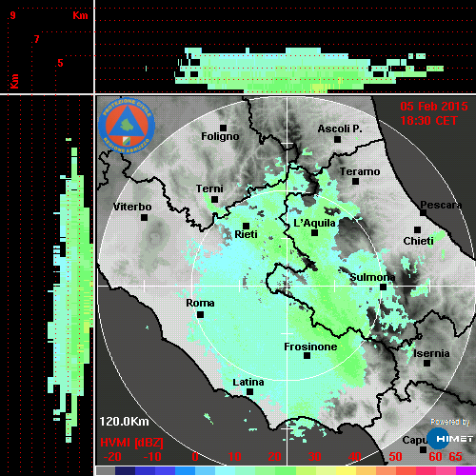Click the Viterbo city marker
The width and height of the screenshot is (476, 476).
point(144,217)
